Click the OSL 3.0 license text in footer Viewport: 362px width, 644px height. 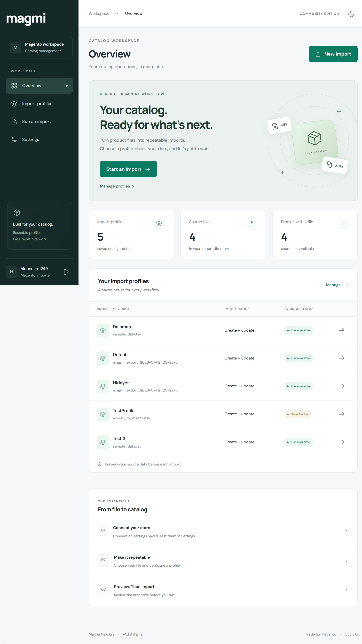pyautogui.click(x=351, y=634)
